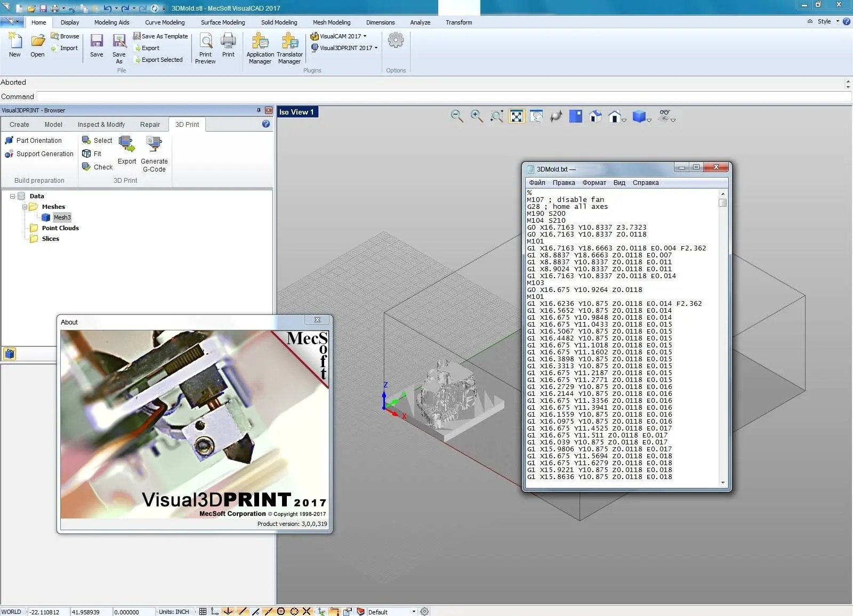Click Browse in the File group
Screen dimensions: 853x616
(x=65, y=36)
